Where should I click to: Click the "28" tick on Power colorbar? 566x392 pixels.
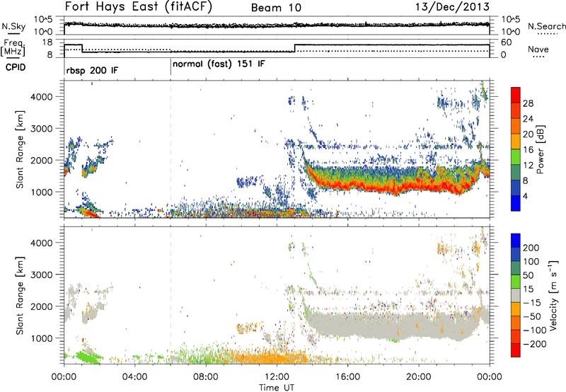[528, 103]
